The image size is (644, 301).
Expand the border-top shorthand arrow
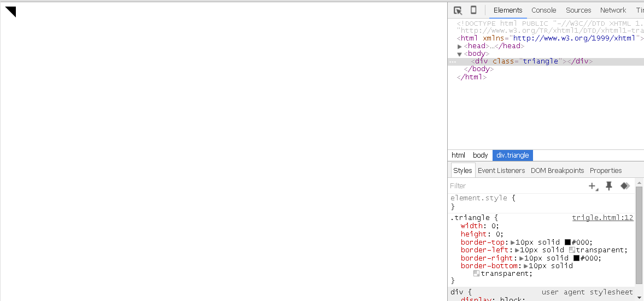coord(513,242)
